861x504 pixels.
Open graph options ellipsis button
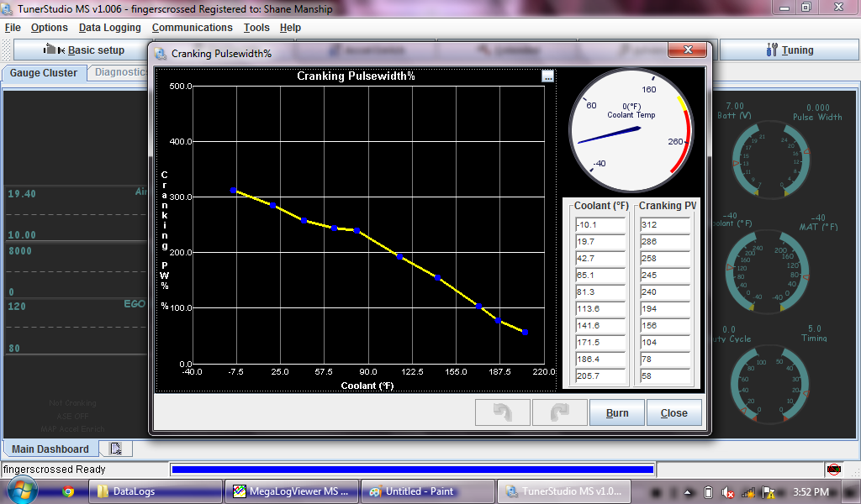pyautogui.click(x=548, y=76)
